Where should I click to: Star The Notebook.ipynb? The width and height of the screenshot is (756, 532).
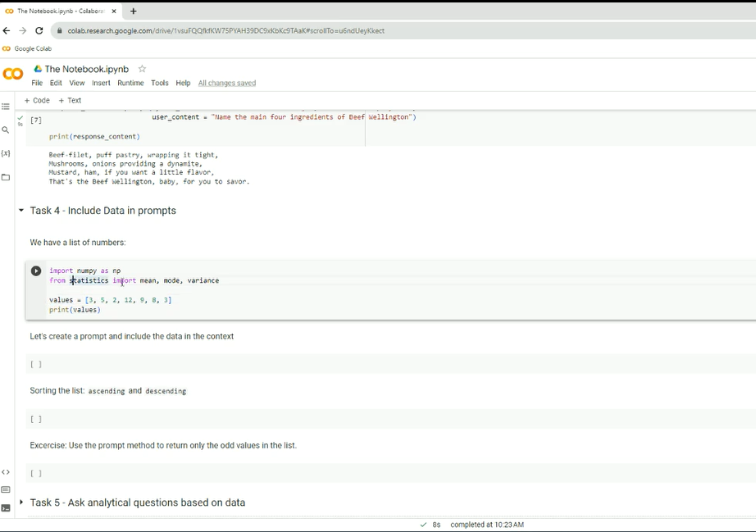click(142, 69)
